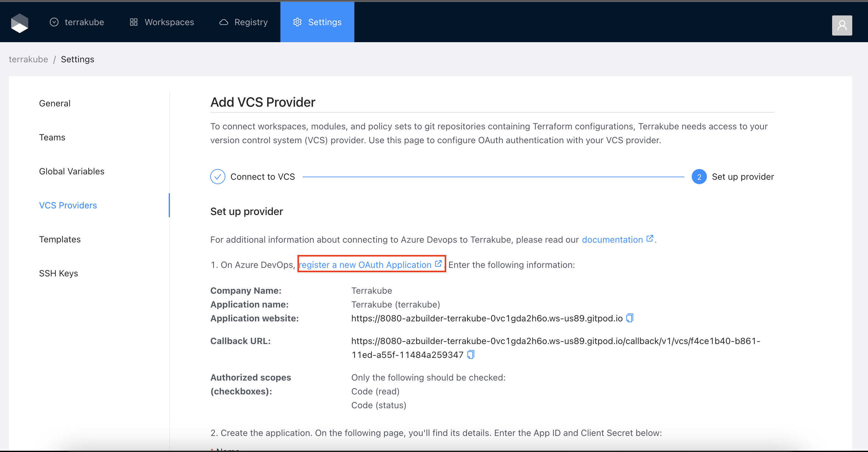Click terrakube breadcrumb link

pyautogui.click(x=28, y=59)
